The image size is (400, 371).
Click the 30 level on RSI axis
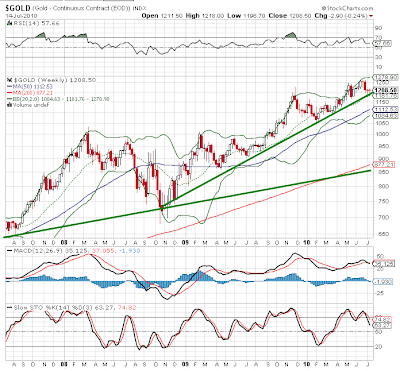click(378, 57)
